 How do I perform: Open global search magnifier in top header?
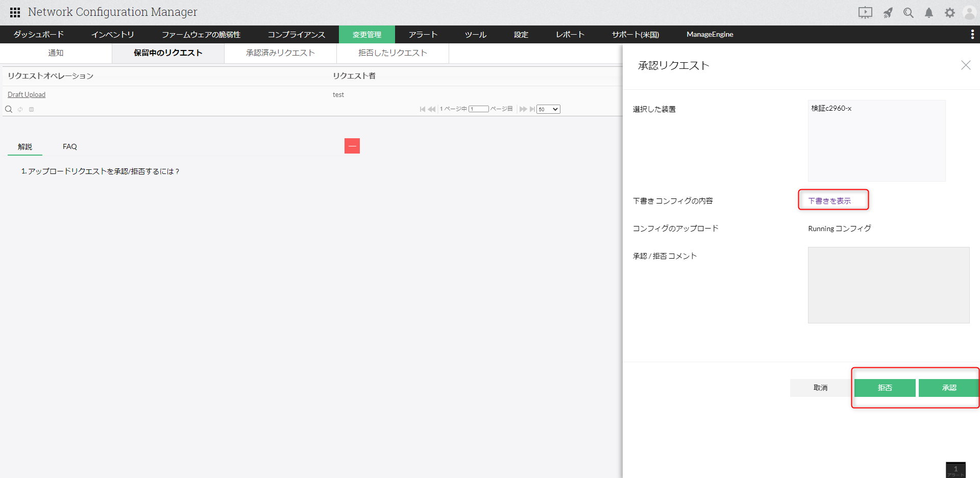tap(909, 13)
